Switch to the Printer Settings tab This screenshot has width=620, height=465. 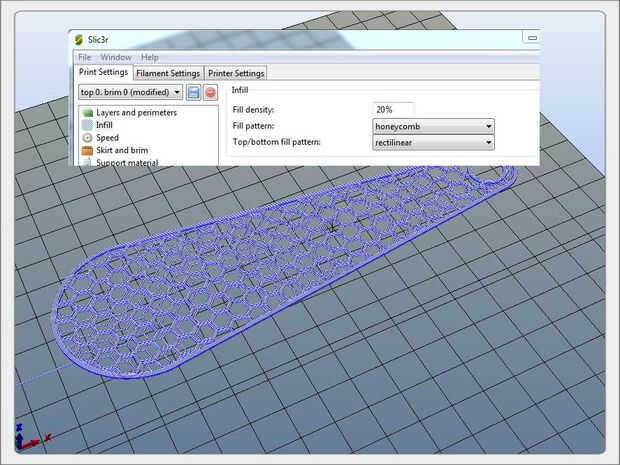tap(236, 73)
